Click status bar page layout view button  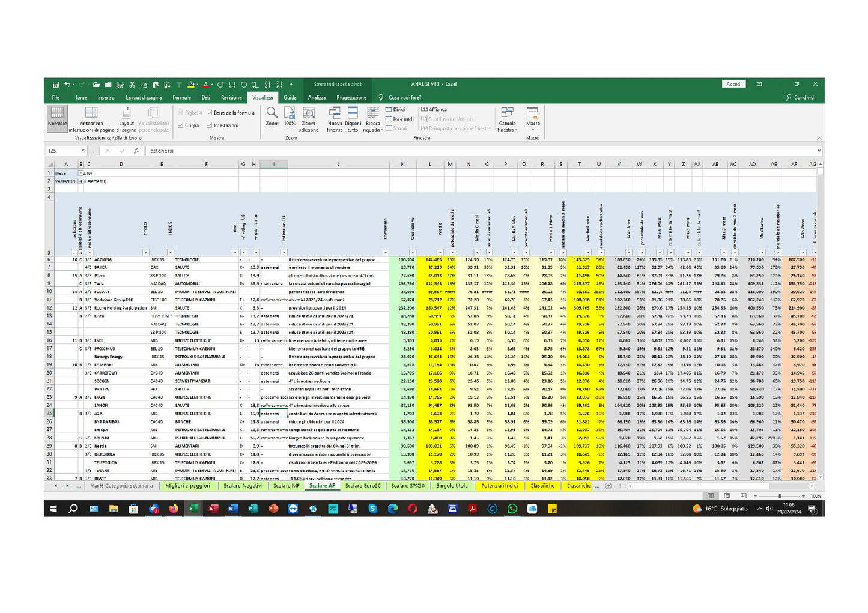pos(727,496)
